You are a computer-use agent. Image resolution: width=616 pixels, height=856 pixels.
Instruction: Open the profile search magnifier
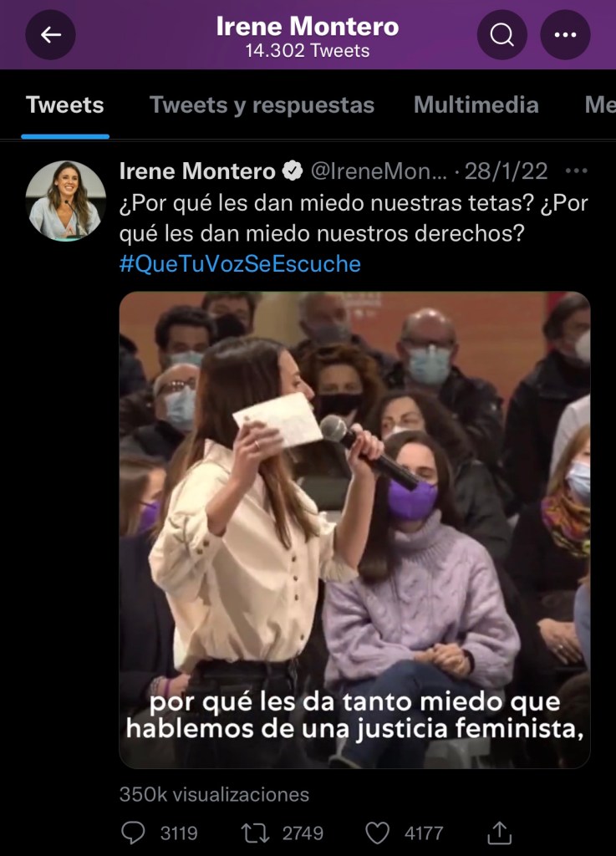[x=502, y=35]
